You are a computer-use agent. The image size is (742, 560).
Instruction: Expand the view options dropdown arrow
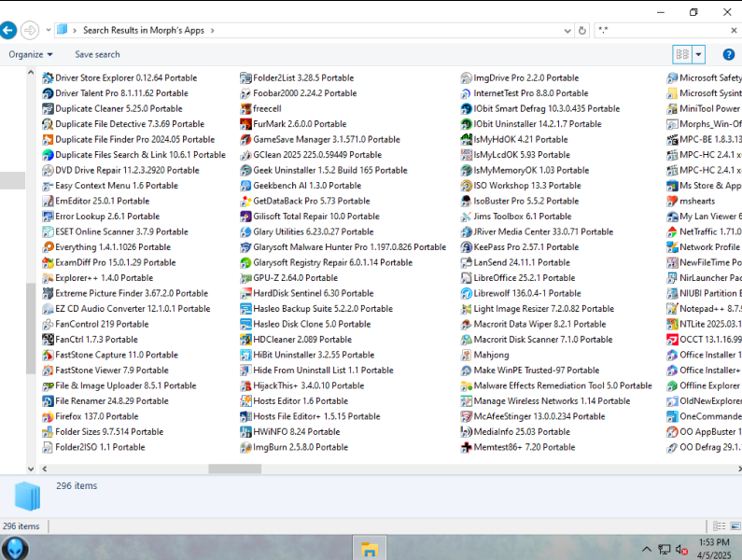click(698, 54)
